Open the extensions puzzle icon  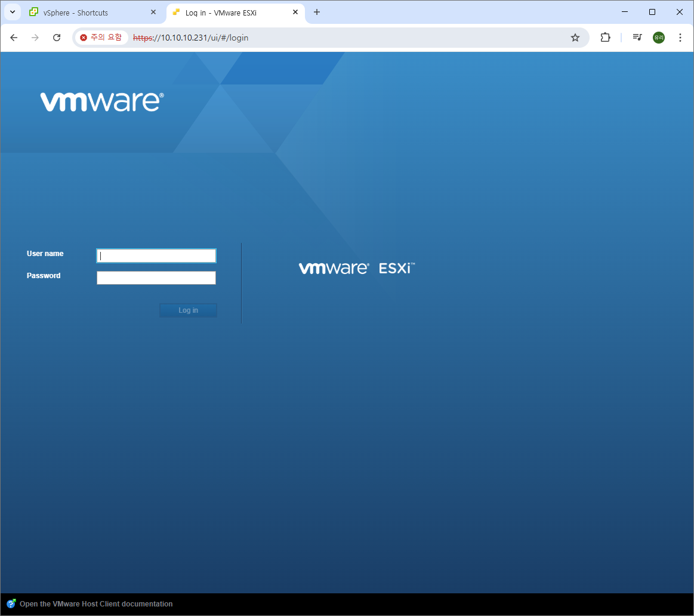(x=605, y=38)
